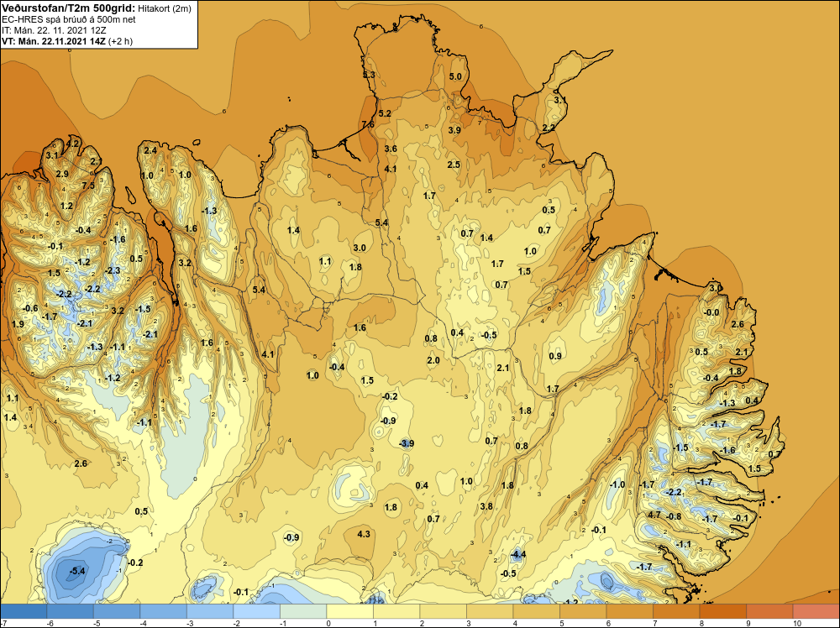Click the 2.9 temperature value

coord(62,174)
